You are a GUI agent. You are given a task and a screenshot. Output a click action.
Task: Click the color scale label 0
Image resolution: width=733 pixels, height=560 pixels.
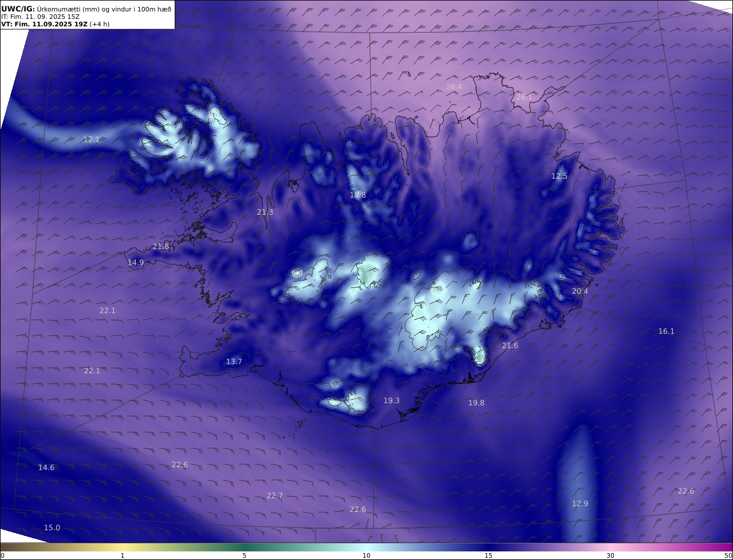pos(2,556)
